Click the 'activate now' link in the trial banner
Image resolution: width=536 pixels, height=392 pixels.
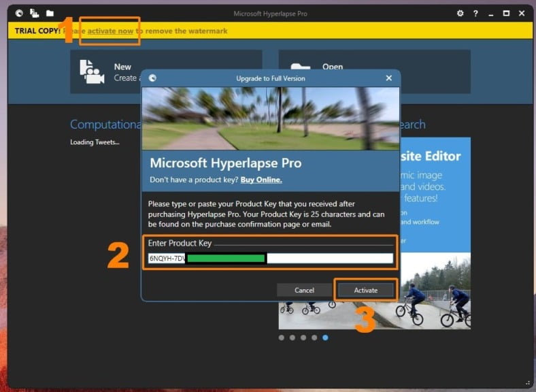[x=110, y=31]
